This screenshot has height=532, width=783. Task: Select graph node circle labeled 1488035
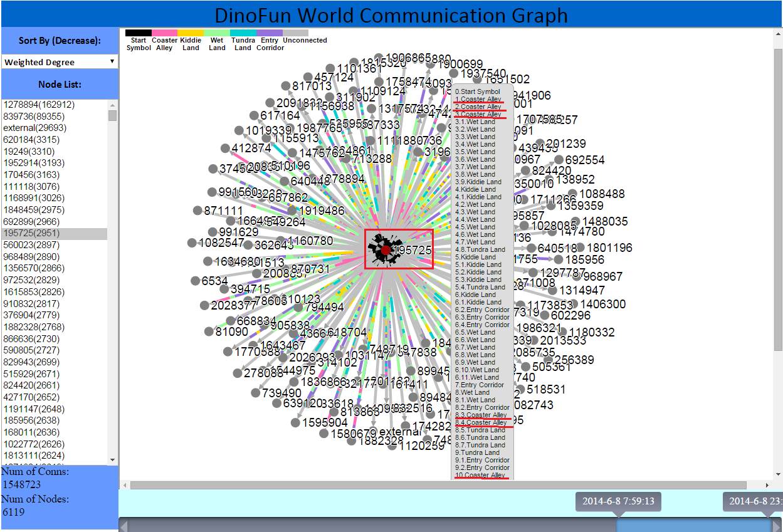(575, 222)
